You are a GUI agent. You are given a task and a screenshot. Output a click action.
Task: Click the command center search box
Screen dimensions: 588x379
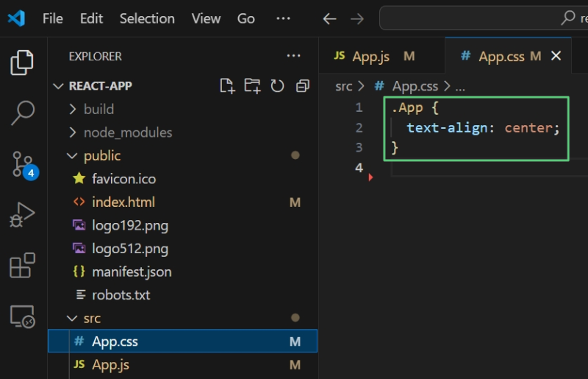pos(484,18)
